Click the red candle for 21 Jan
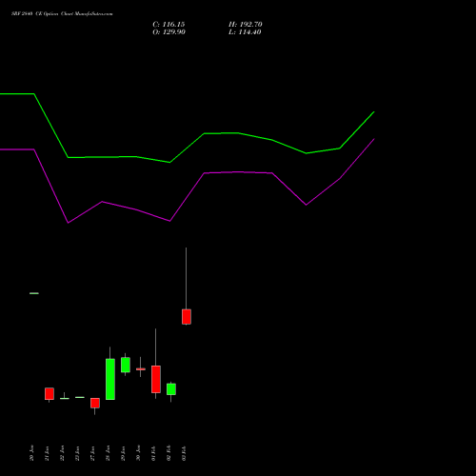 point(50,393)
